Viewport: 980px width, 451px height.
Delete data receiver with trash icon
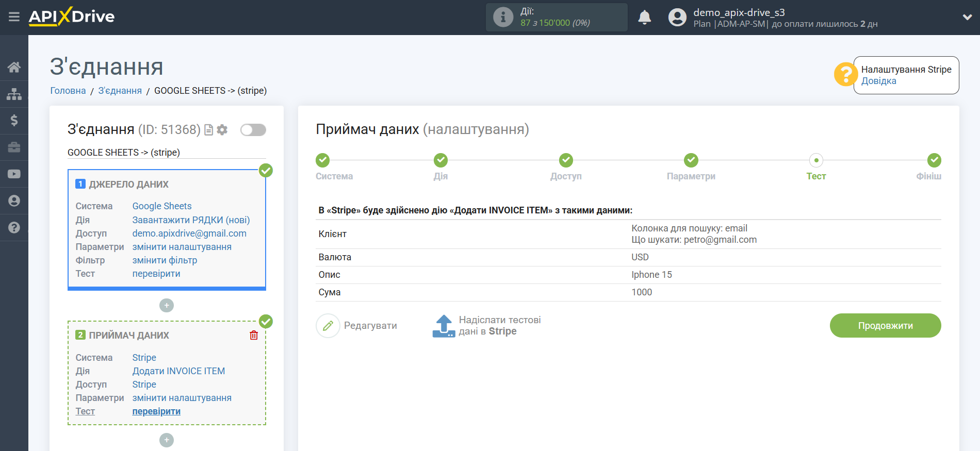pos(254,336)
